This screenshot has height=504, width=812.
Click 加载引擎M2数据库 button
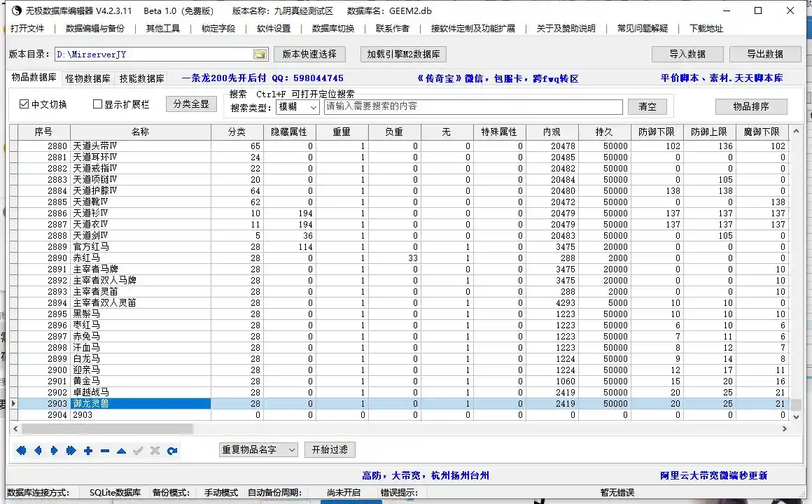tap(403, 54)
